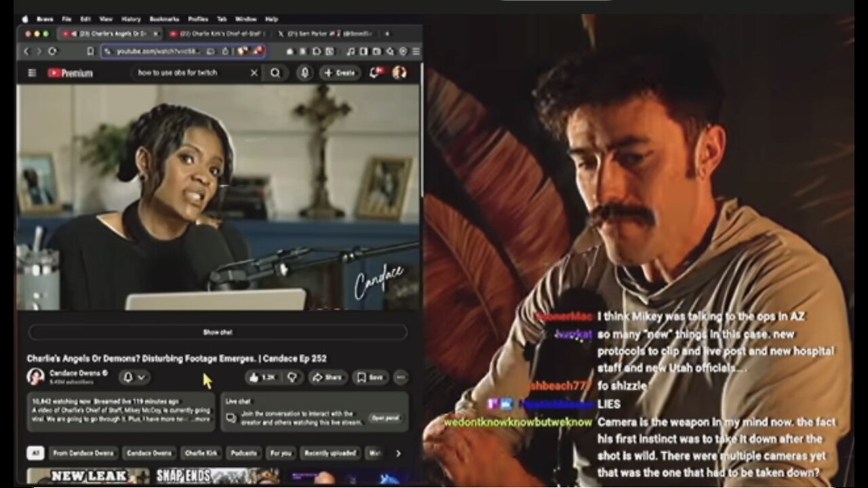Image resolution: width=868 pixels, height=488 pixels.
Task: Click the '10,842 watching now' text
Action: (61, 401)
